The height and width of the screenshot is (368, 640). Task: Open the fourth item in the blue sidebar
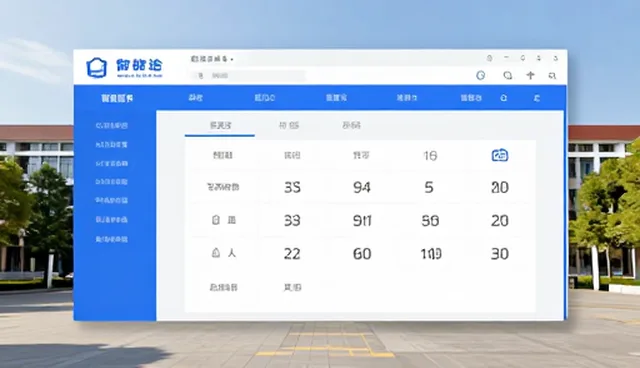[111, 182]
